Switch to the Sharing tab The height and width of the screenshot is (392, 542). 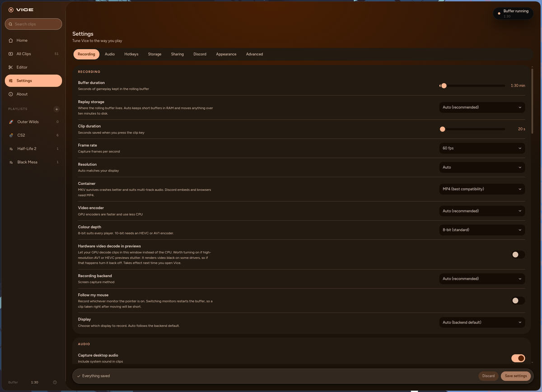pyautogui.click(x=178, y=54)
